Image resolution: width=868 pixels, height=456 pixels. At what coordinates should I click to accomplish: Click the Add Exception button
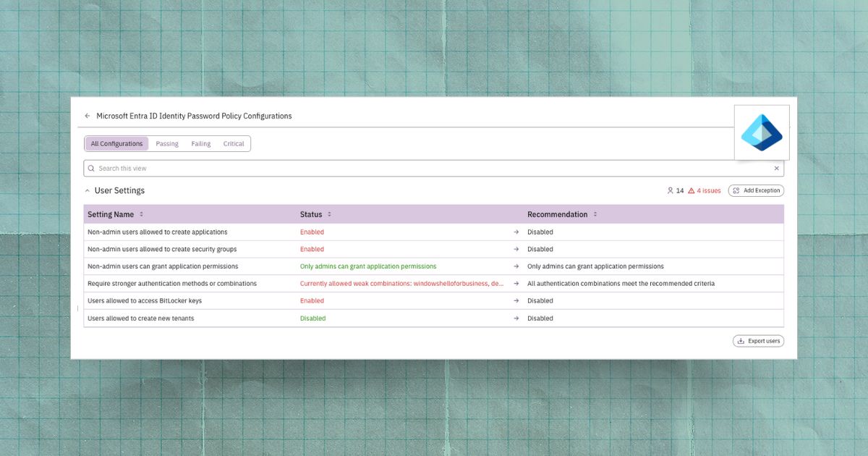pos(756,191)
